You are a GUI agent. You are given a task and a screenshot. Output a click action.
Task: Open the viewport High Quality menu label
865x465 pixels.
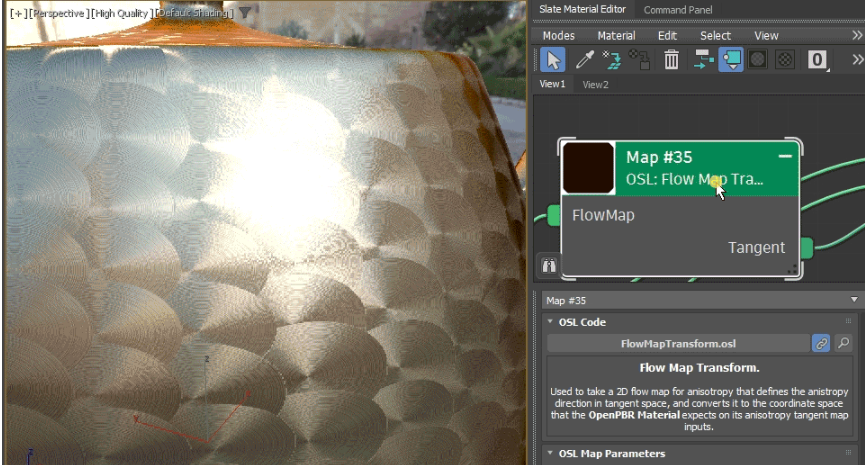coord(121,13)
